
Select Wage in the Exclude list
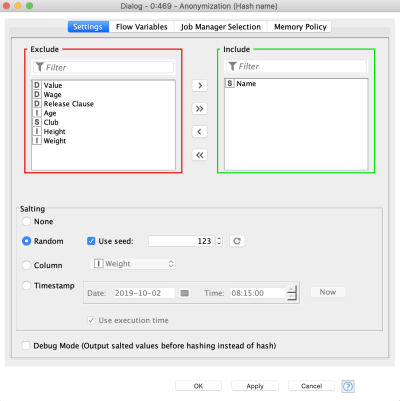(103, 95)
